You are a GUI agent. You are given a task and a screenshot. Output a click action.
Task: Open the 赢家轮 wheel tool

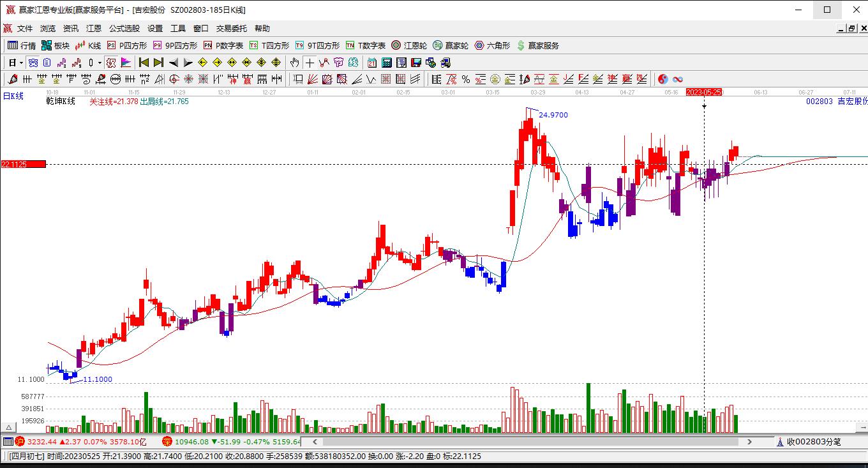pyautogui.click(x=451, y=45)
